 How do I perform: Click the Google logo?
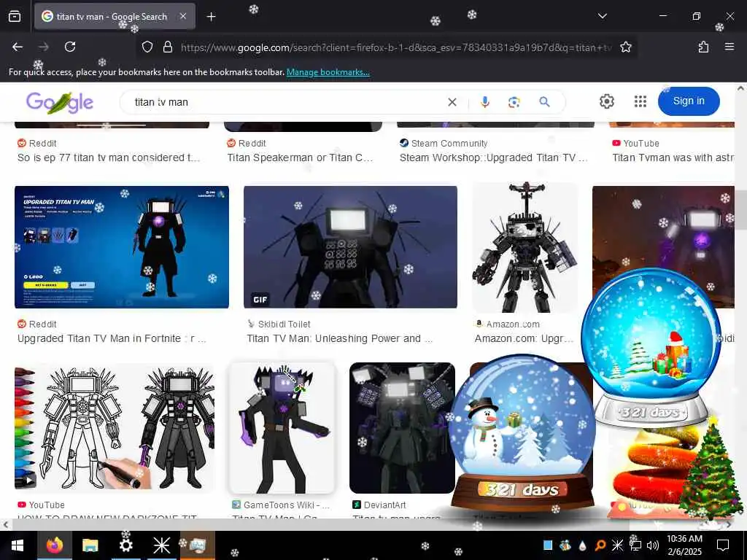(x=60, y=102)
